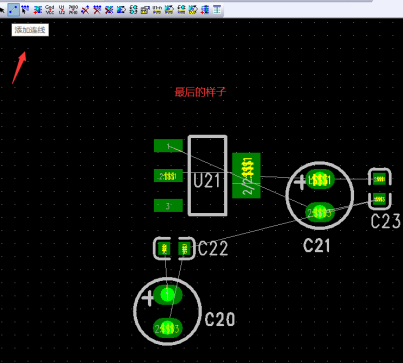This screenshot has width=403, height=363.
Task: Select Change Component tool (7400/7410 icon)
Action: tap(73, 10)
